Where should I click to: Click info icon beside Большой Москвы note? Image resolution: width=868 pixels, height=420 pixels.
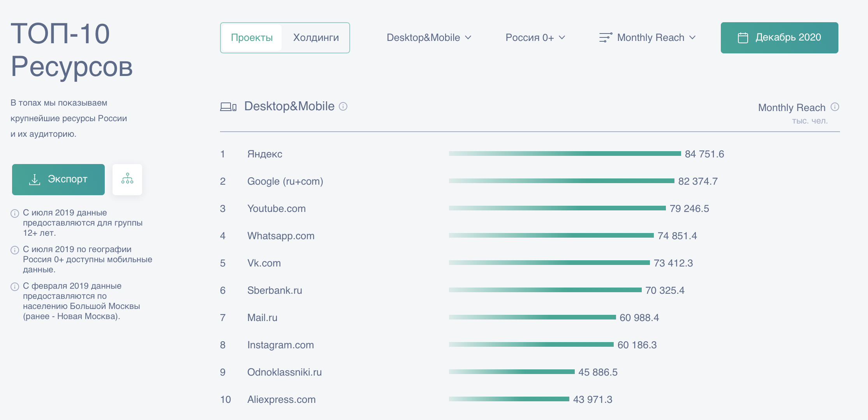tap(15, 287)
